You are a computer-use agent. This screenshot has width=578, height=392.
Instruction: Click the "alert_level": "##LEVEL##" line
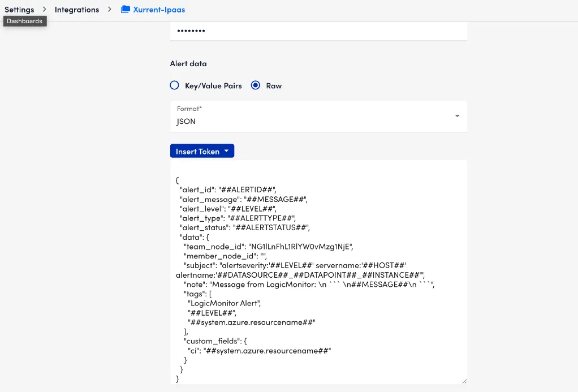click(x=228, y=209)
